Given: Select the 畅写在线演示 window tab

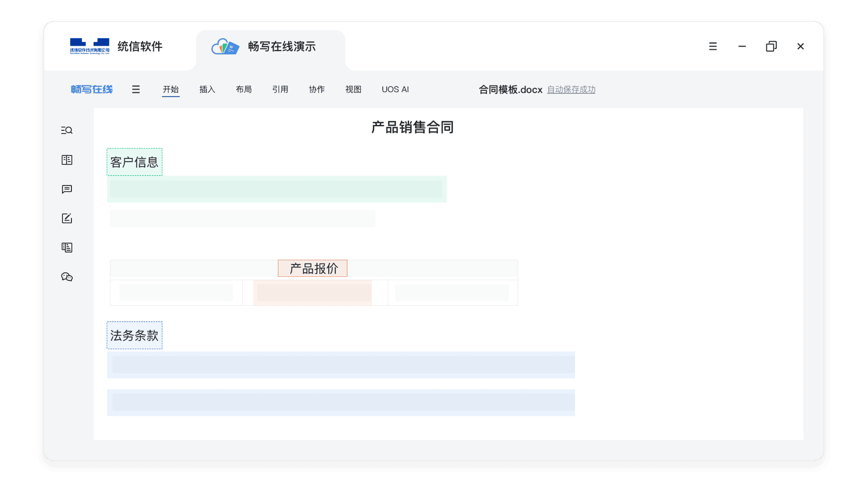Looking at the screenshot, I should (x=270, y=50).
